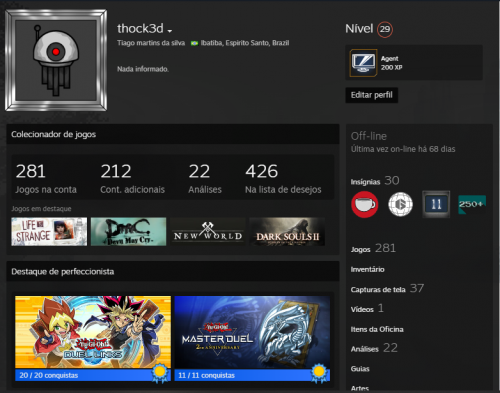Click the 250+ game collector badge
The image size is (500, 393).
pos(472,204)
